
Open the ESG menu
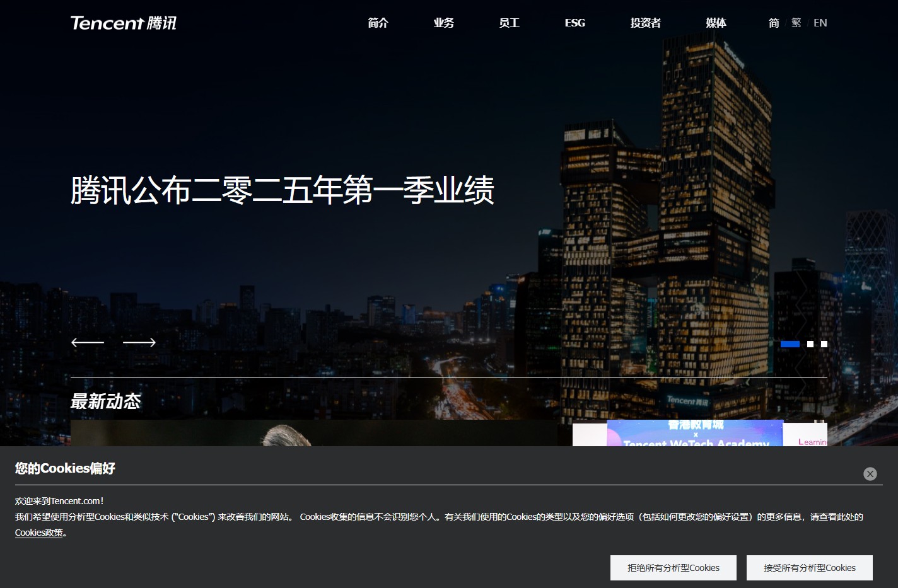[575, 23]
